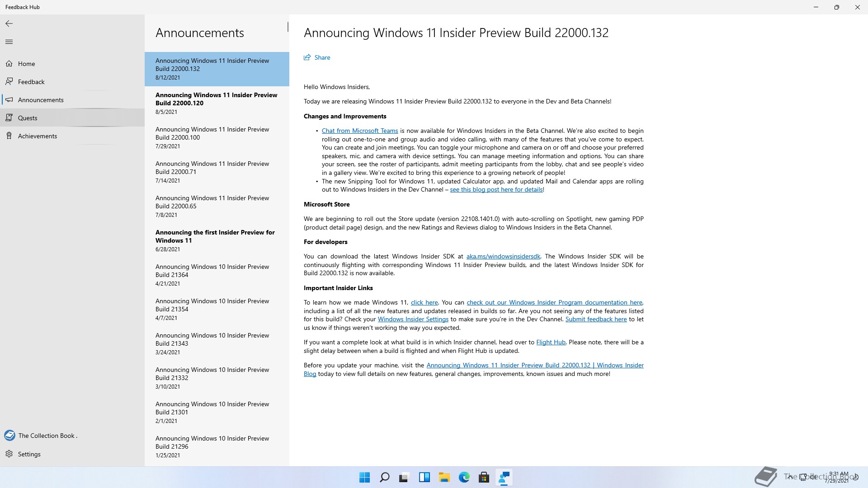Select announcement Build 22000.71
The height and width of the screenshot is (488, 868).
(x=217, y=172)
